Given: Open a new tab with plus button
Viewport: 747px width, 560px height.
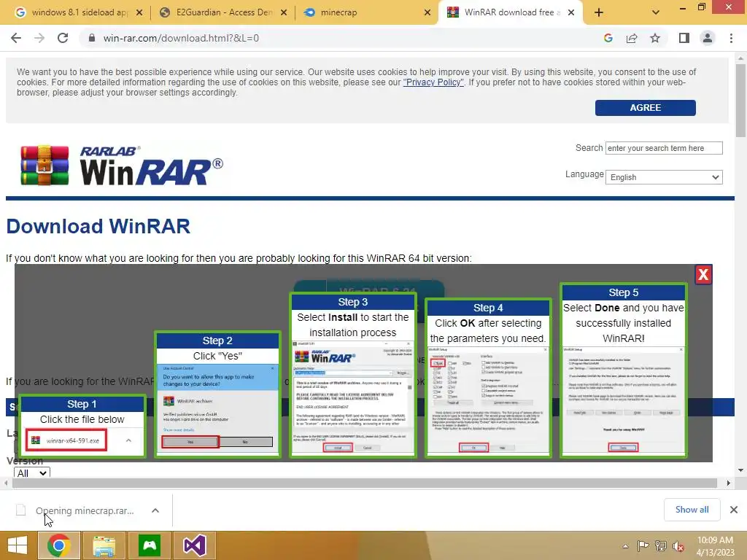Looking at the screenshot, I should [x=599, y=12].
